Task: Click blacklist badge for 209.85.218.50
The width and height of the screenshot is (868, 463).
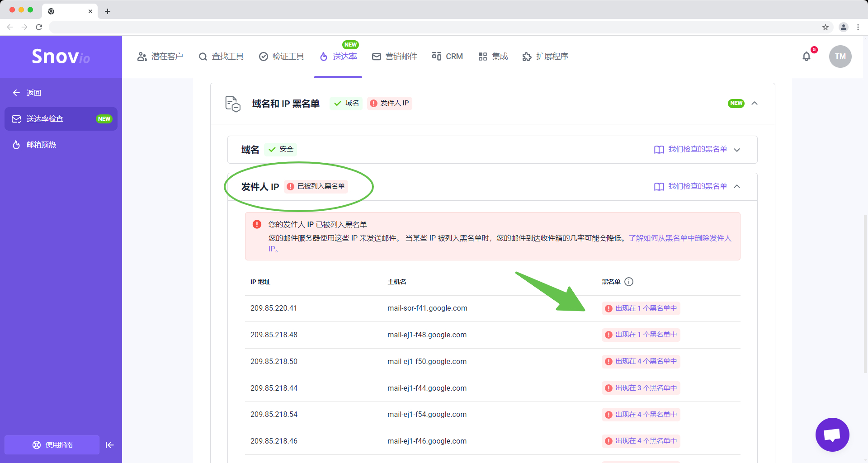Action: pyautogui.click(x=641, y=361)
